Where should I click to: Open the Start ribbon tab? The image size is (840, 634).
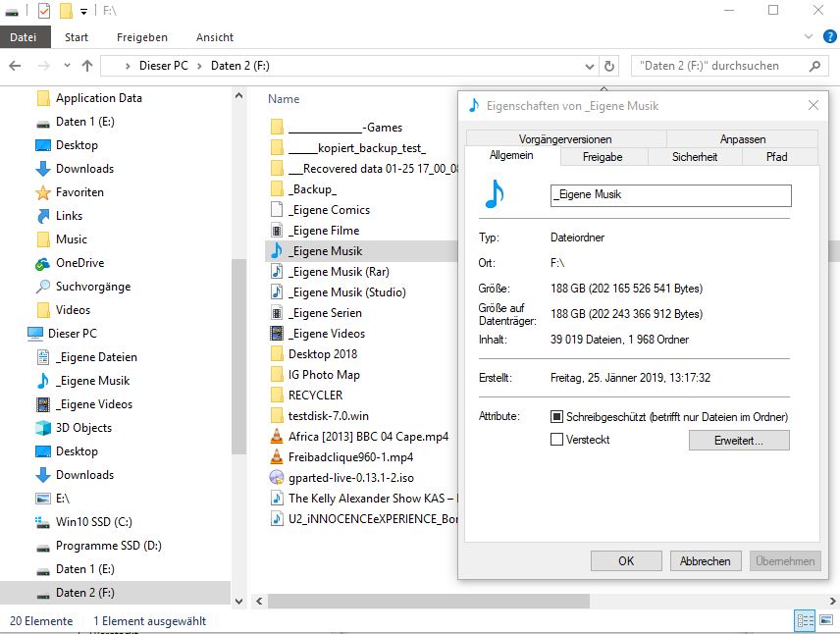[x=77, y=37]
